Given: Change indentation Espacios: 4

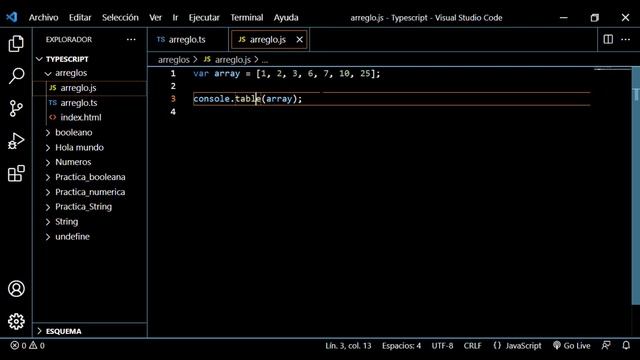Looking at the screenshot, I should (x=401, y=345).
